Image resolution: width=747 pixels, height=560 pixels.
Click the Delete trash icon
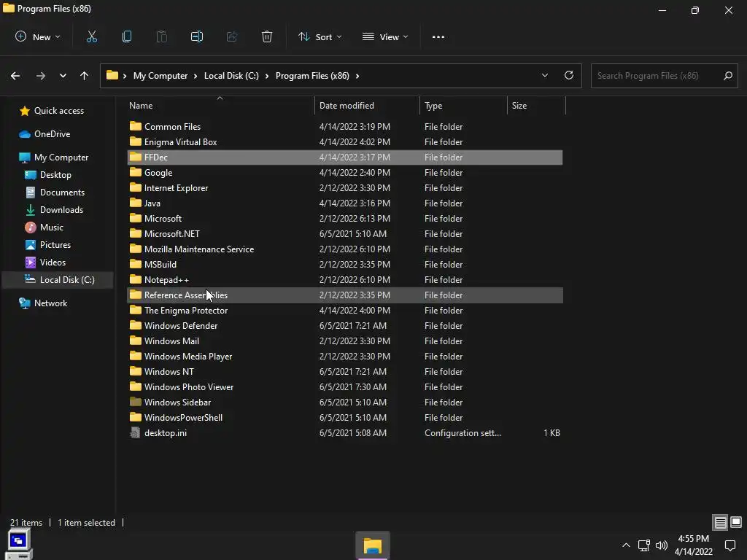pos(267,36)
